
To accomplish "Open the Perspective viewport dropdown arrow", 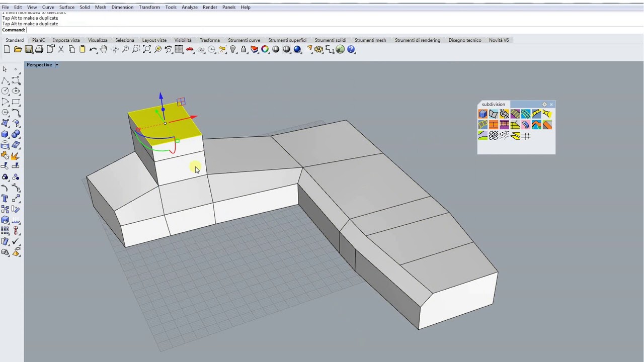I will 57,65.
